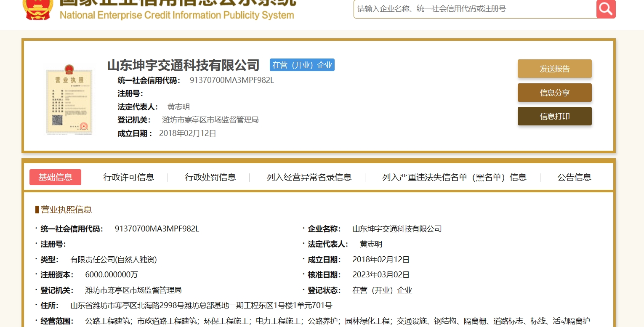Switch to the 行政许可信息 tab
The width and height of the screenshot is (644, 327).
[128, 177]
